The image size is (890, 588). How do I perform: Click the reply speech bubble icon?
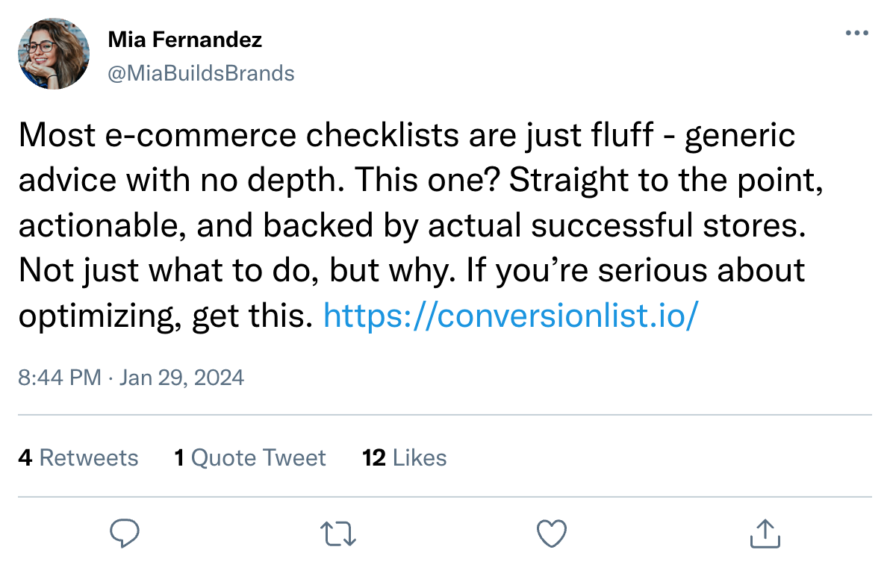125,534
